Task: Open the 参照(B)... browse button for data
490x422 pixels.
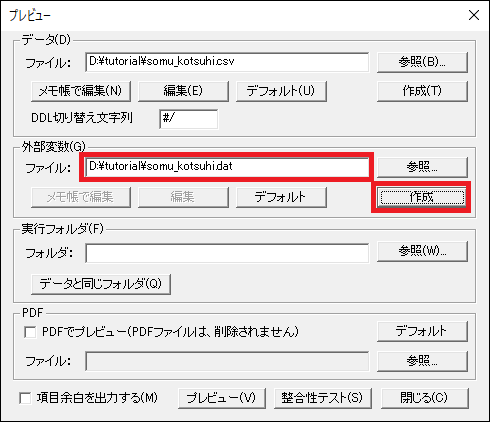Action: tap(422, 62)
